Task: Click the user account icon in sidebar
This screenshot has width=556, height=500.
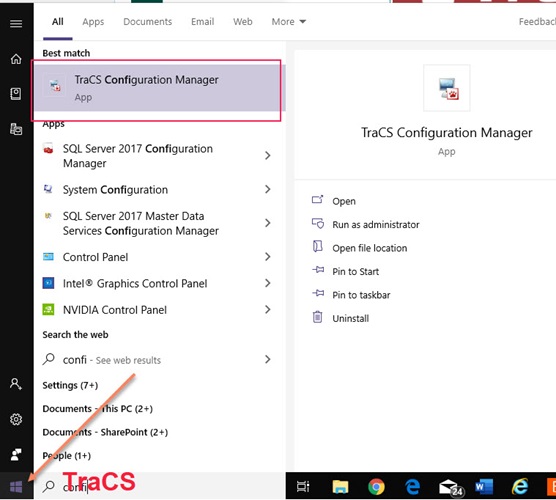Action: (16, 384)
